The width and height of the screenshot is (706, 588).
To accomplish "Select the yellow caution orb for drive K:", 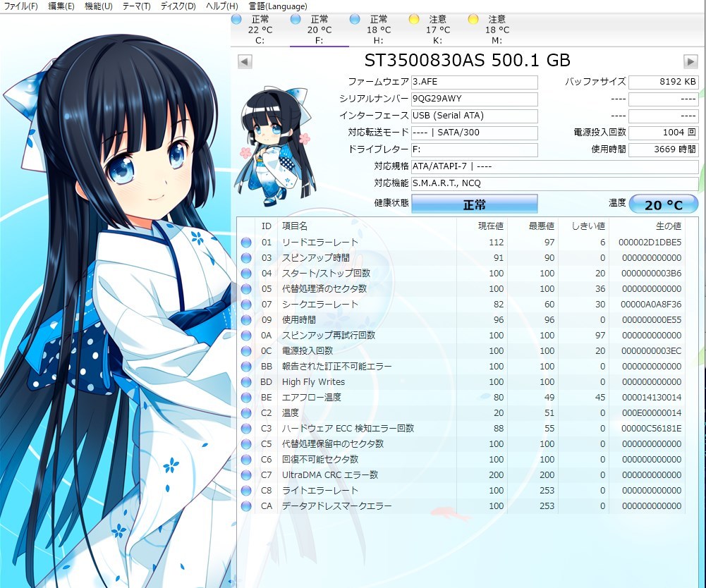I will click(414, 19).
